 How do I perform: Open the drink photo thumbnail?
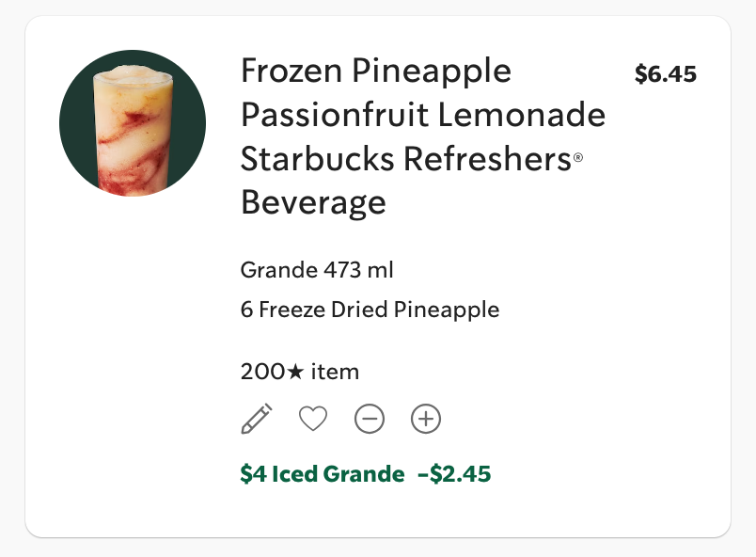tap(133, 123)
